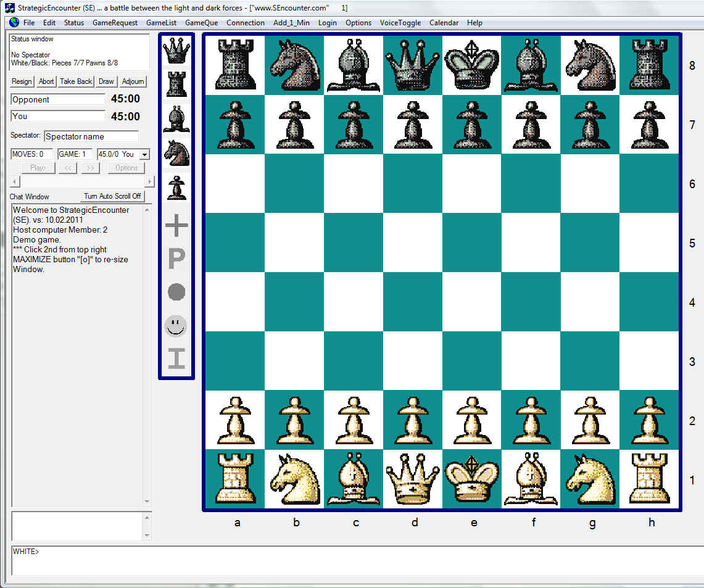Click the empty d5 square
Screen dimensions: 704x588
click(x=413, y=242)
